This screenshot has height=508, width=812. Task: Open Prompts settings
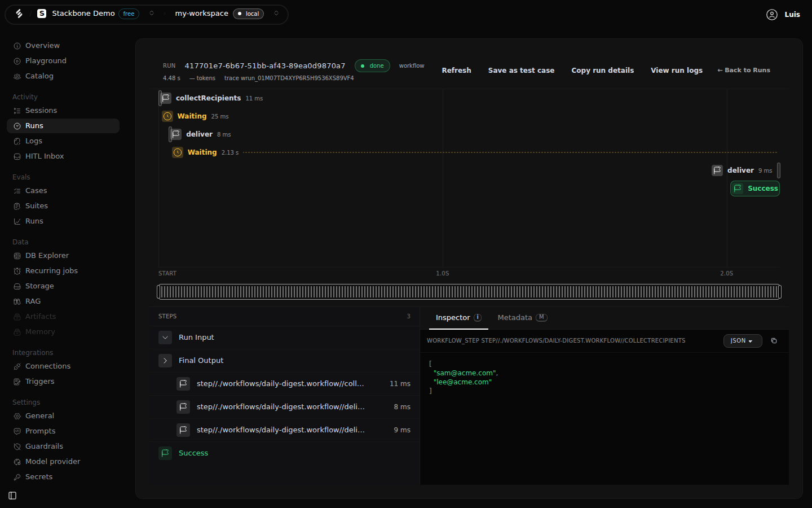[63, 431]
